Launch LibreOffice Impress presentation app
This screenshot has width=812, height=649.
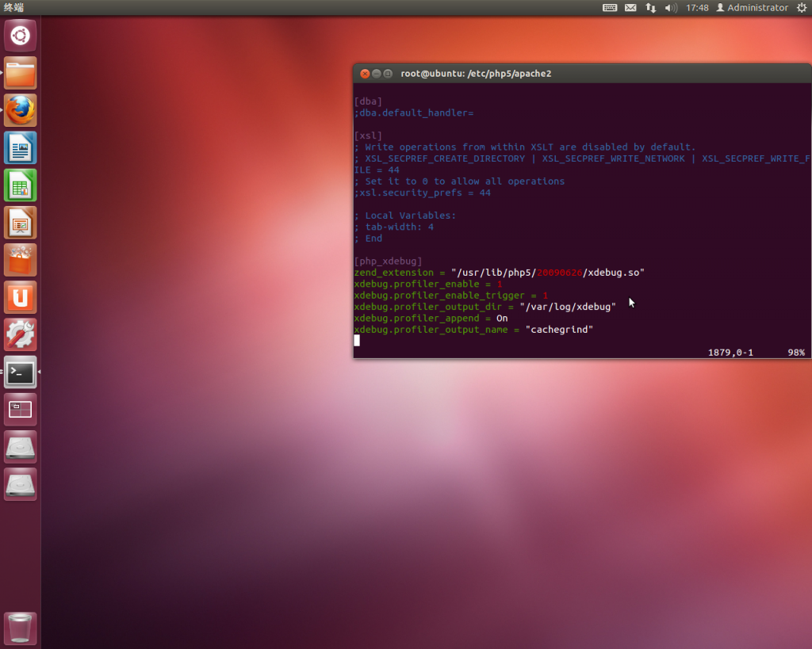click(20, 222)
